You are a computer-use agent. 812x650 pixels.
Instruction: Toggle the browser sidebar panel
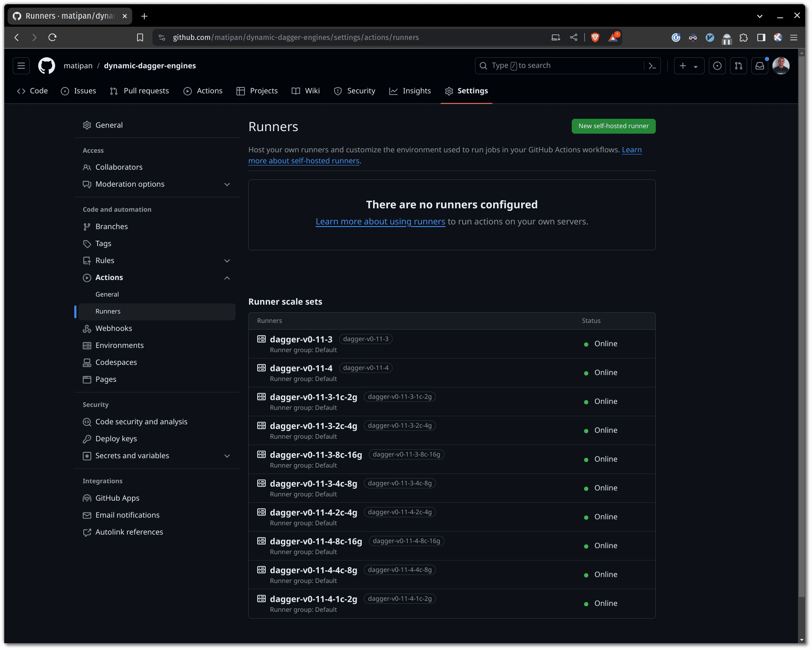[761, 37]
